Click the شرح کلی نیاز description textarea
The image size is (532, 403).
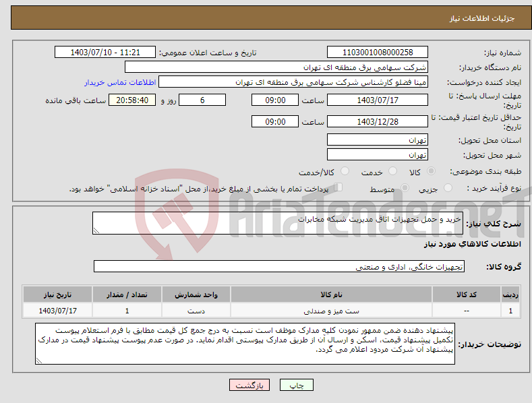278,223
